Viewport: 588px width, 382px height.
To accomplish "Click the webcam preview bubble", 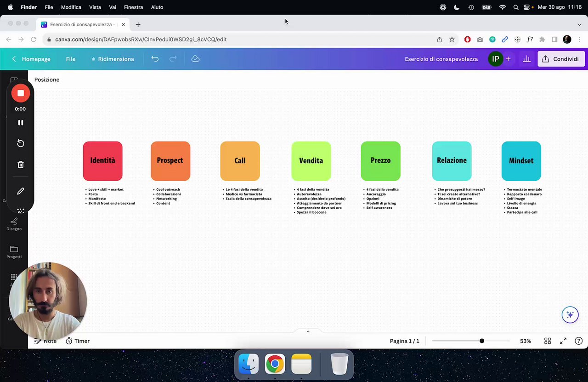I will coord(48,301).
